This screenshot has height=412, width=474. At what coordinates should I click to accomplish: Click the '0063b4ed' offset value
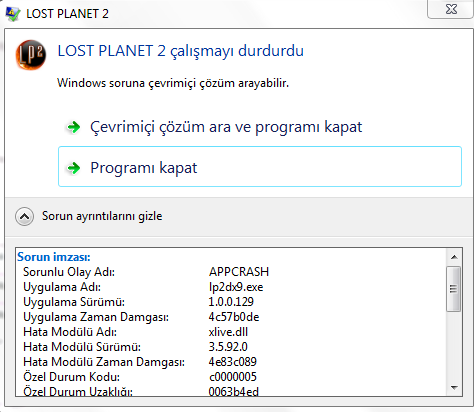234,391
